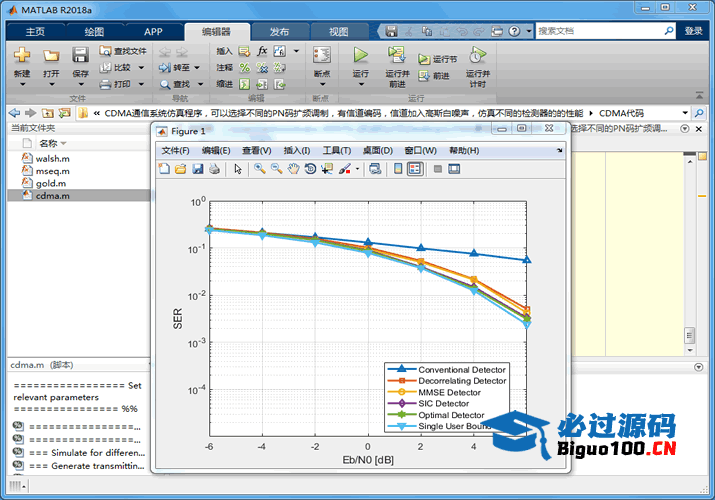Switch to View (视图) tab
The width and height of the screenshot is (715, 500).
338,31
